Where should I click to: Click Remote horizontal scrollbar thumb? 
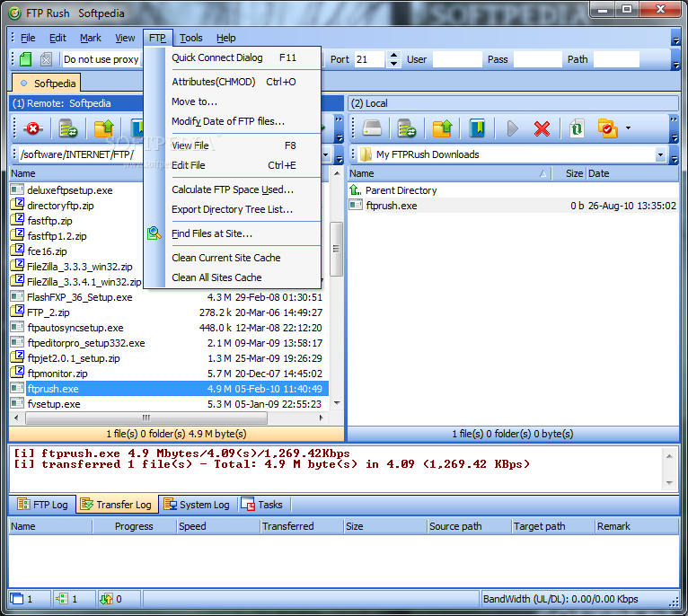(146, 418)
